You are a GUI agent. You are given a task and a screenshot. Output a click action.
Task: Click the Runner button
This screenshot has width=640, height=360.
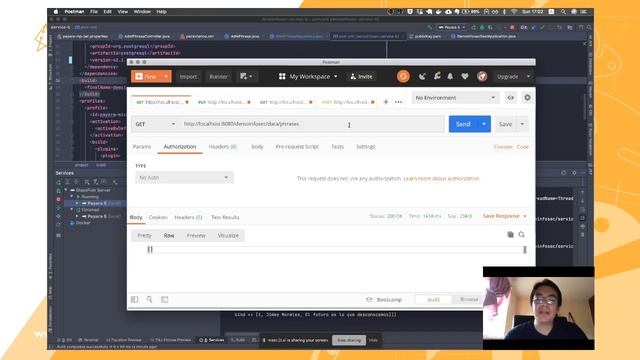218,76
